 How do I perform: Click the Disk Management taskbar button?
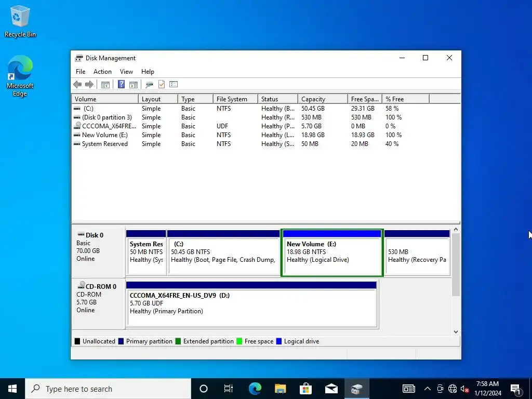[x=356, y=389]
